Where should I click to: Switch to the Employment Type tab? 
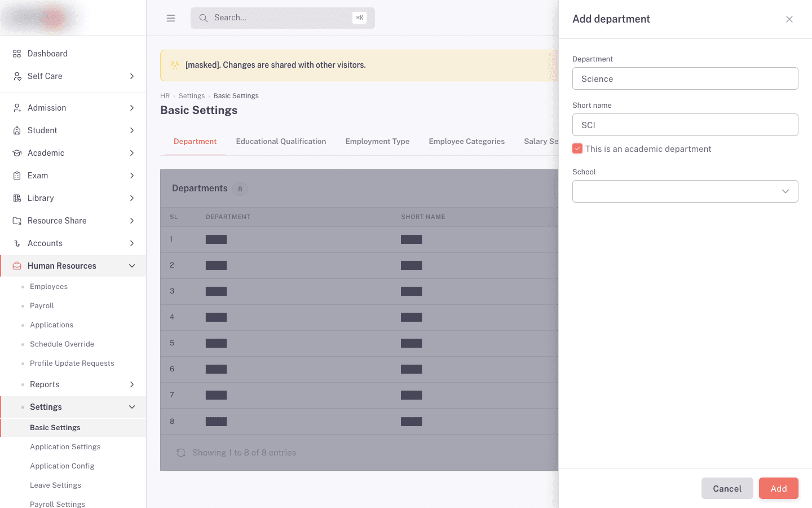pos(377,142)
